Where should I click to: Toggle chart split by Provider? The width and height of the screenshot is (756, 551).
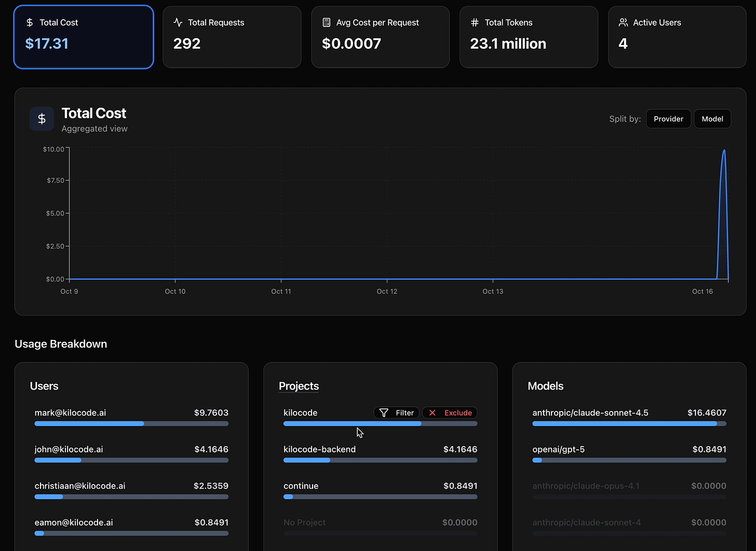tap(668, 118)
